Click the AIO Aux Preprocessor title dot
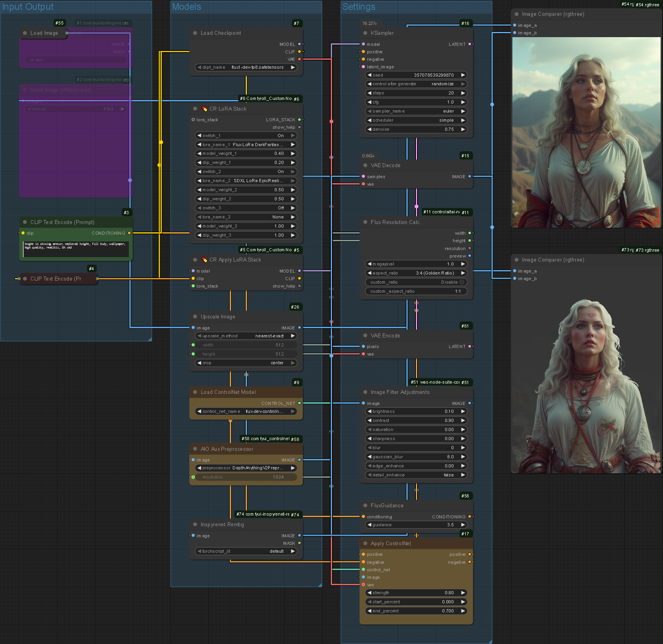Screen dimensions: 663x644 (x=195, y=449)
